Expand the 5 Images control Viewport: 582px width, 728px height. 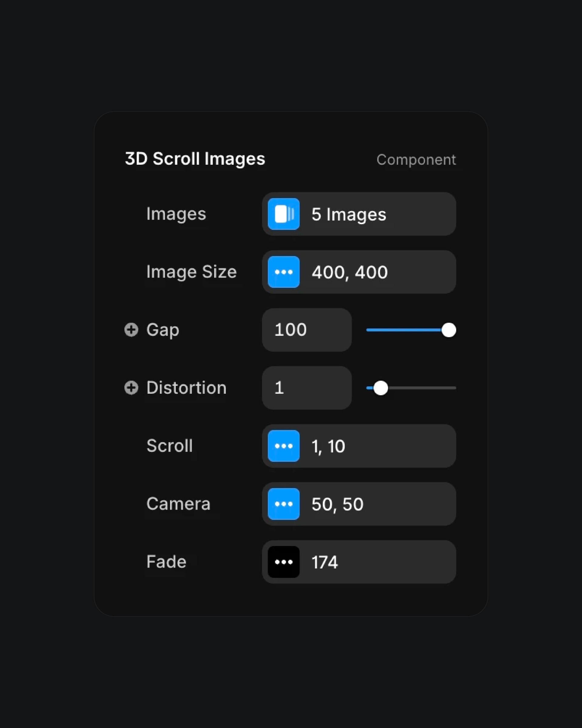click(x=359, y=214)
